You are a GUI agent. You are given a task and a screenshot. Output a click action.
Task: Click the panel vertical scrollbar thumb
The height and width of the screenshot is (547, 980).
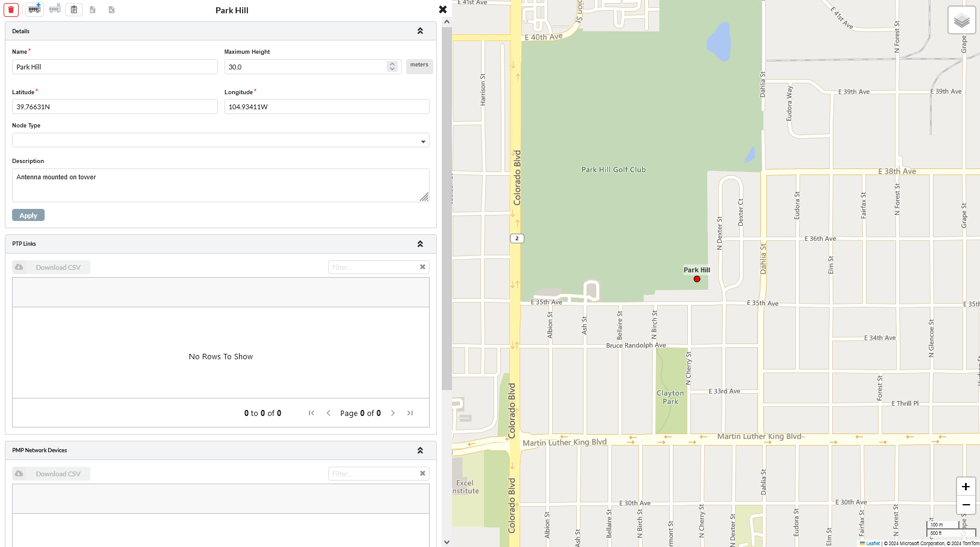(x=447, y=208)
